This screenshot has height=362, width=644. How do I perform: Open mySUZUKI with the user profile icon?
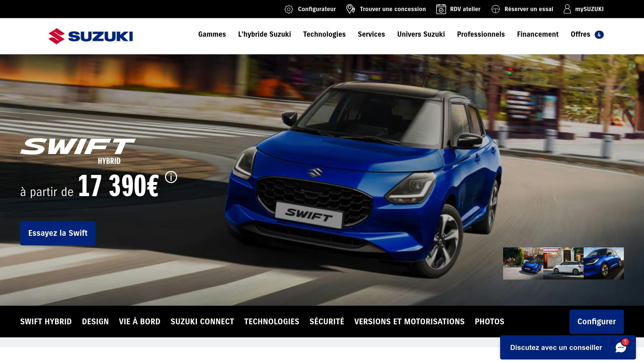tap(567, 9)
